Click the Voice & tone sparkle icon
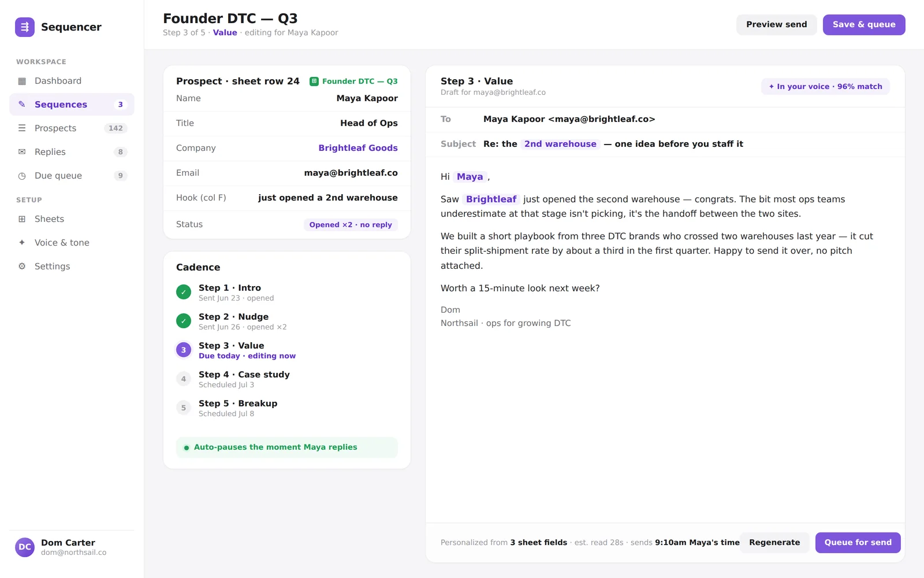Image resolution: width=924 pixels, height=578 pixels. click(x=22, y=243)
